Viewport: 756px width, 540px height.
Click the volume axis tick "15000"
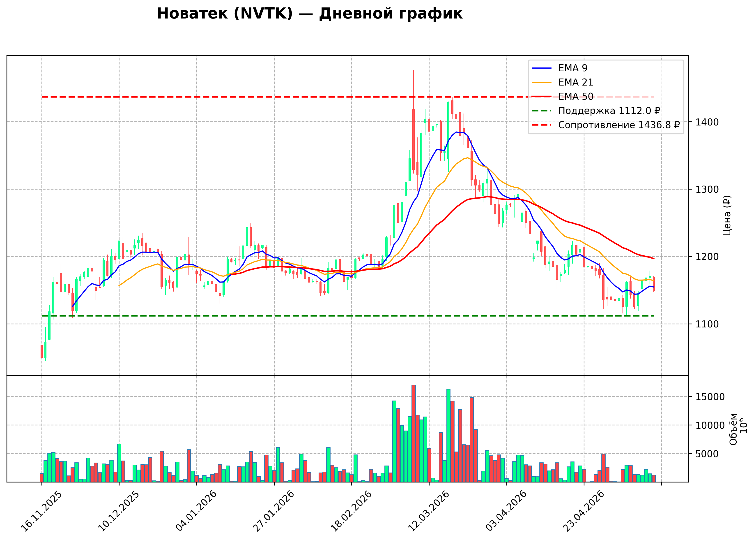coord(710,397)
